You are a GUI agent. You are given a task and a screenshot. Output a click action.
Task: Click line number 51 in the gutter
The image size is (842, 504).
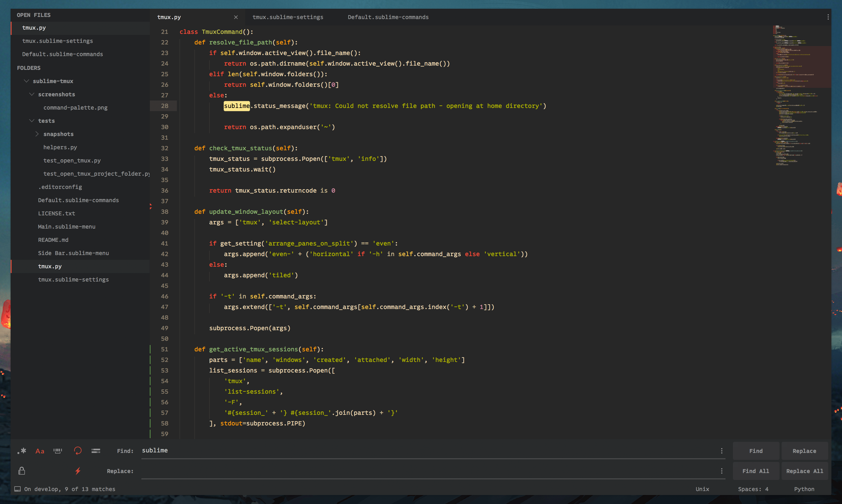click(x=164, y=349)
